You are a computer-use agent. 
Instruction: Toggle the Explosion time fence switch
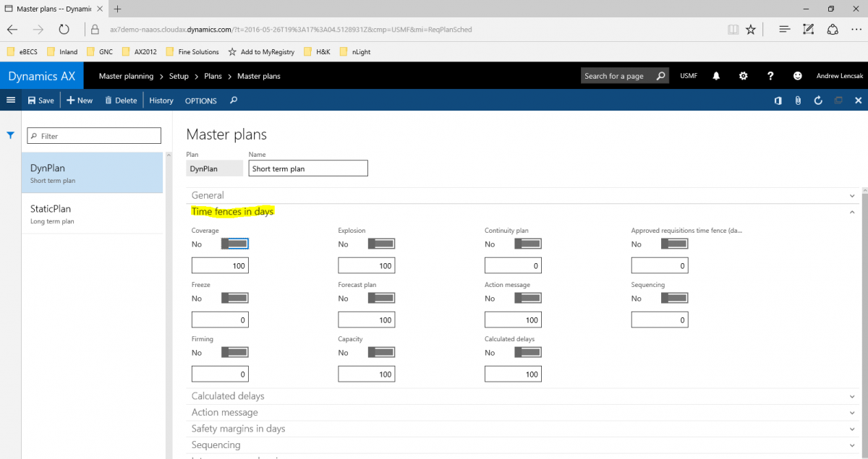coord(381,244)
